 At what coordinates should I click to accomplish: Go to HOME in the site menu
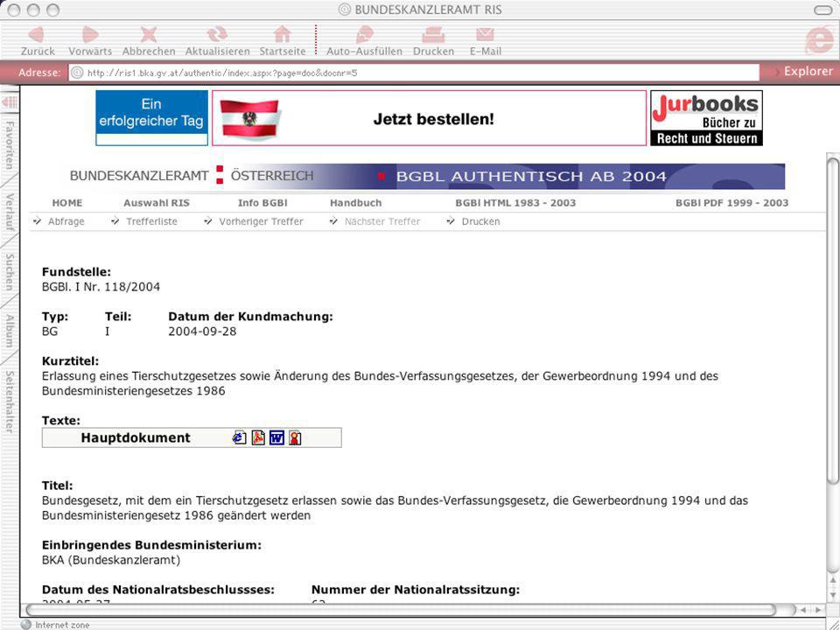coord(67,203)
